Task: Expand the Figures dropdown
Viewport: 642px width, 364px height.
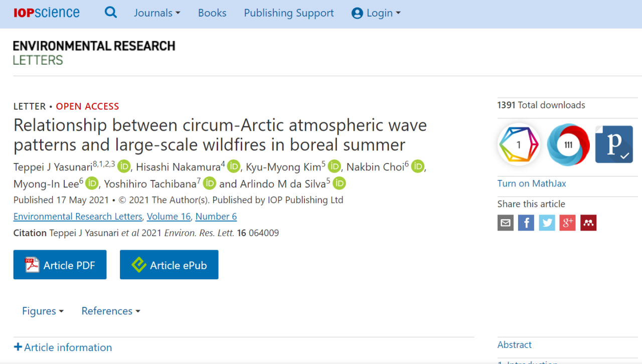Action: tap(43, 311)
